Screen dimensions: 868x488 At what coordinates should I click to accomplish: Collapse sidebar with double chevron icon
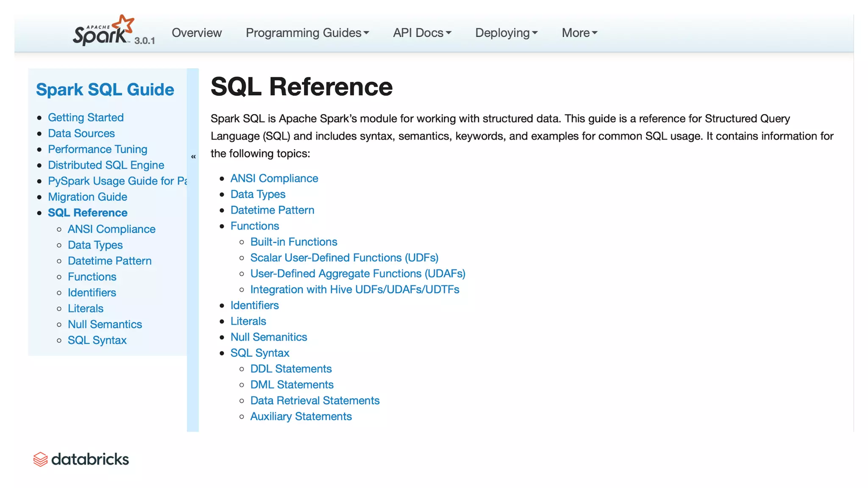click(193, 157)
